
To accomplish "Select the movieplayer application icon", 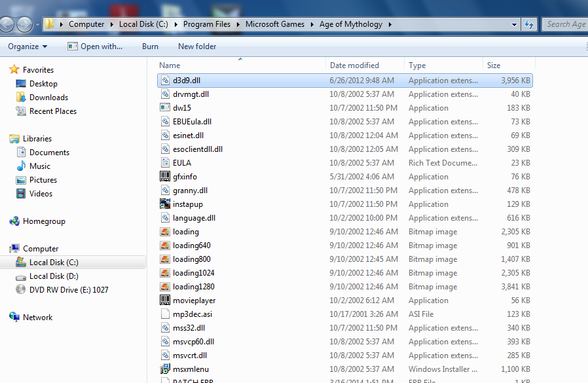I will pos(165,301).
